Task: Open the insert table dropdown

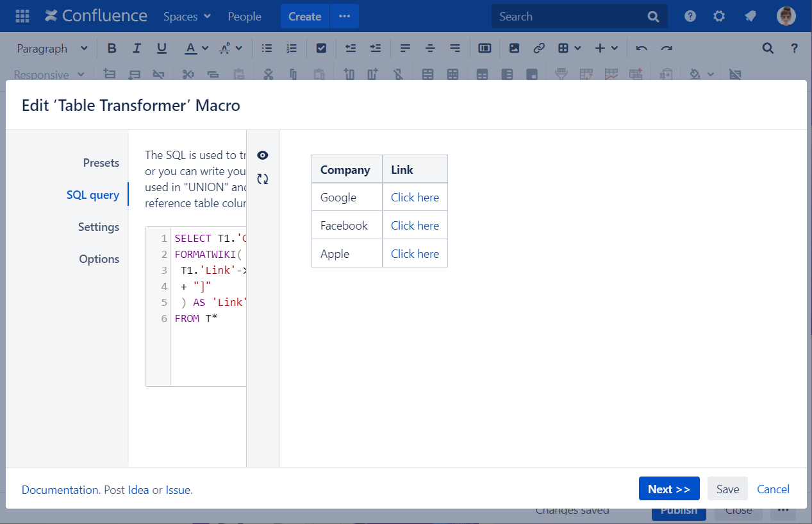Action: tap(569, 48)
